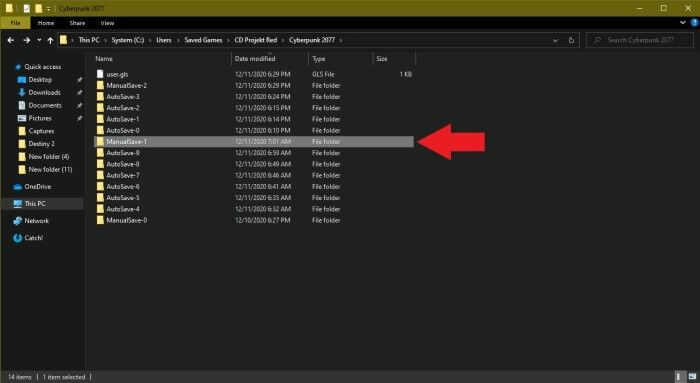Image resolution: width=700 pixels, height=383 pixels.
Task: Select OneDrive in navigation pane
Action: [x=38, y=187]
